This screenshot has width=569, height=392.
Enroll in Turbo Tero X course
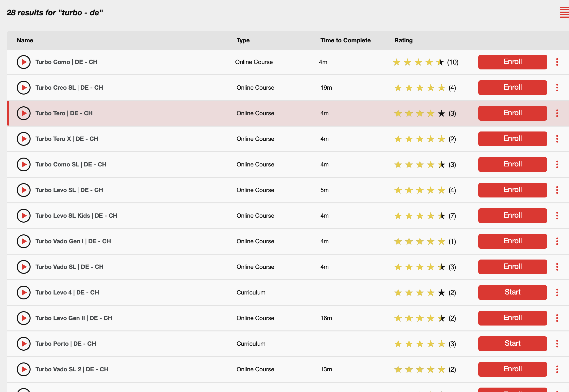pyautogui.click(x=513, y=139)
